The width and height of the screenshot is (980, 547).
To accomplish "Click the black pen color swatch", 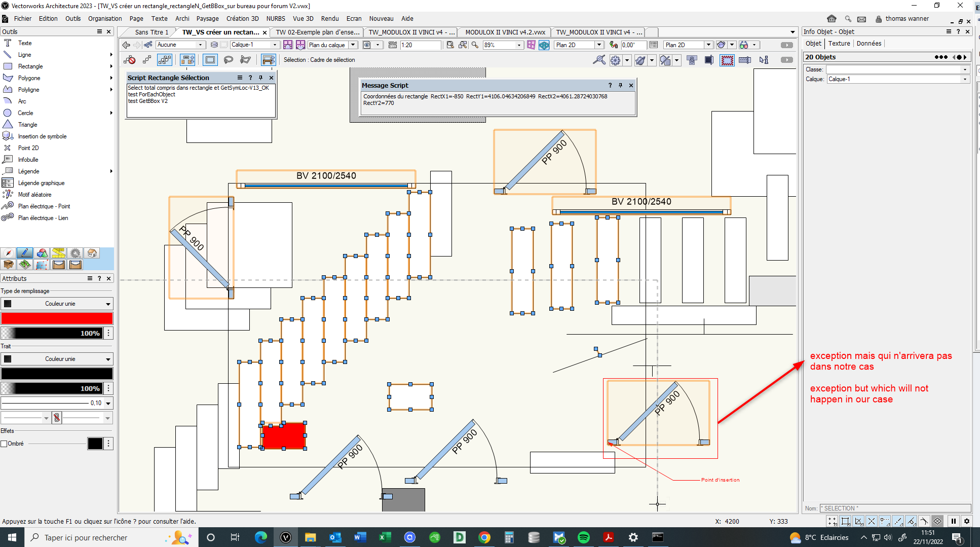I will tap(57, 374).
